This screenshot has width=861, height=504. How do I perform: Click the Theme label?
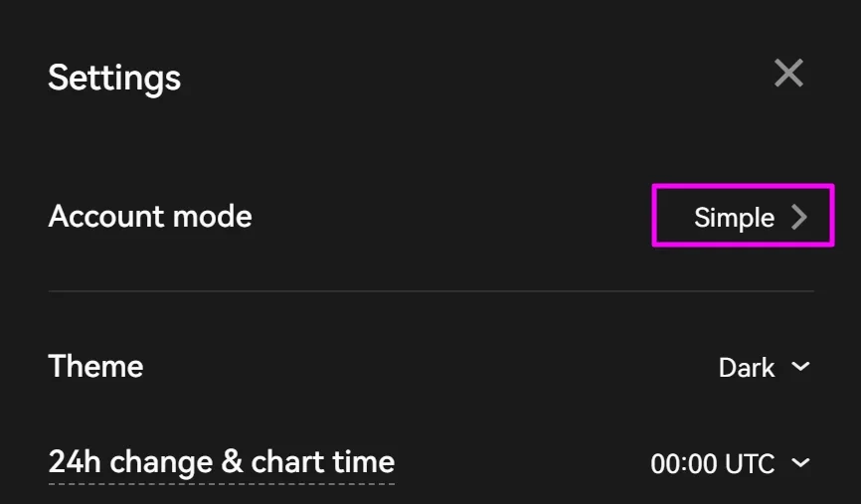pyautogui.click(x=95, y=367)
